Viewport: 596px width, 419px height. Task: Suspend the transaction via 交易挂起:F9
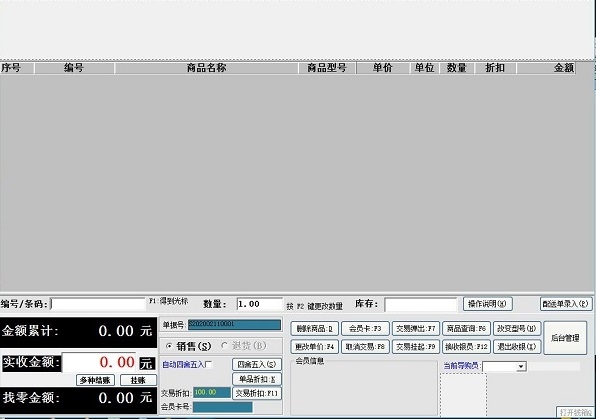[415, 347]
